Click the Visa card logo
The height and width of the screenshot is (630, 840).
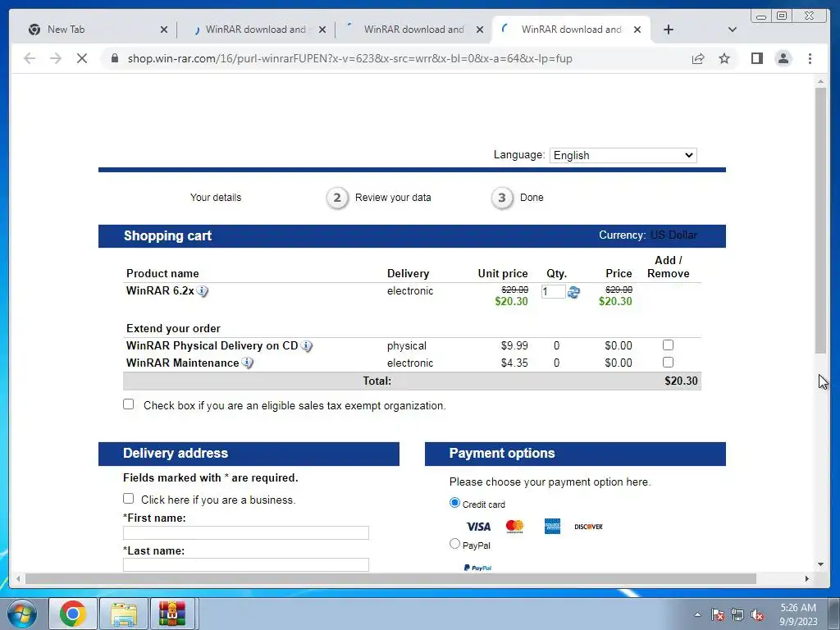478,527
